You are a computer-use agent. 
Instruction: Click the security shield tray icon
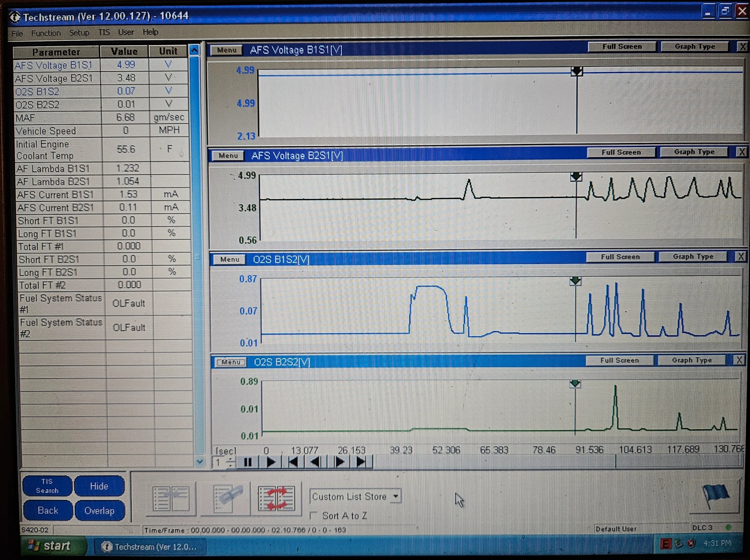[691, 543]
